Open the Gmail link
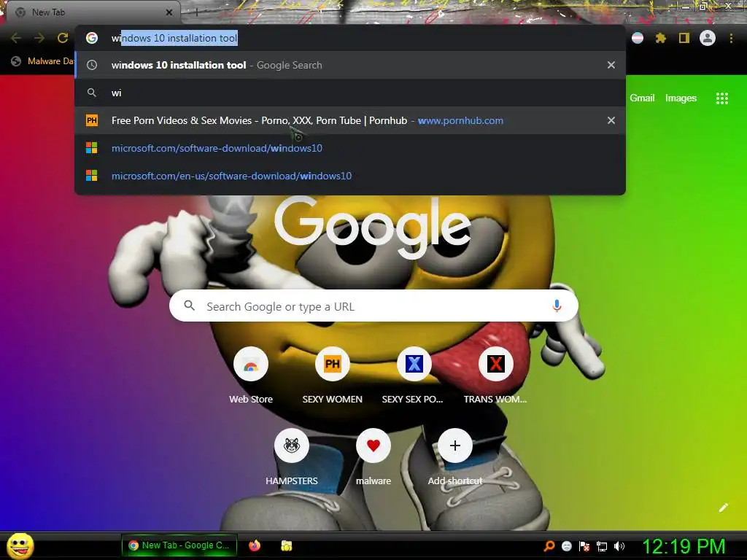Viewport: 747px width, 560px height. (x=642, y=98)
